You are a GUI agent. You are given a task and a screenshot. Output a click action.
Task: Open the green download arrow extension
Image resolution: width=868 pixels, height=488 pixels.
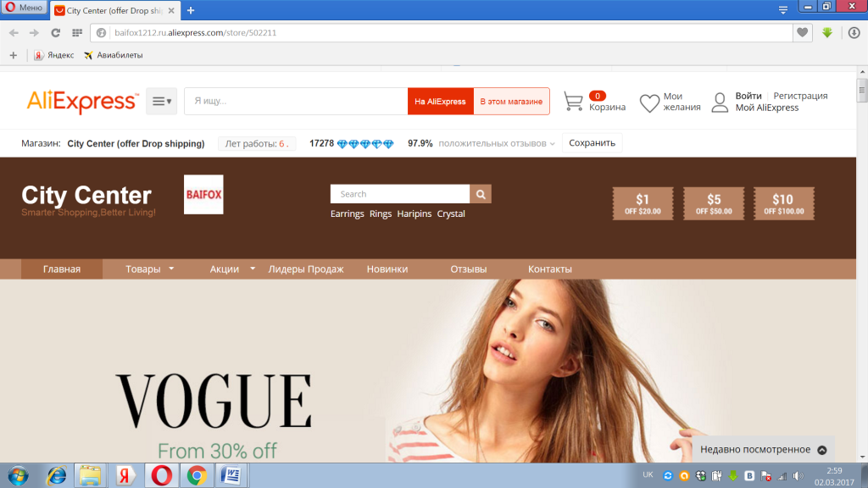[x=827, y=33]
